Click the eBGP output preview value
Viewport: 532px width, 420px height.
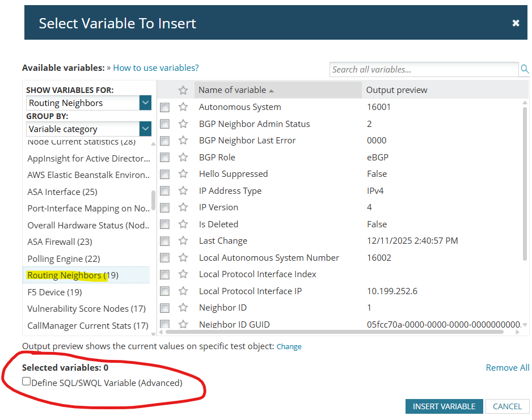click(x=378, y=158)
